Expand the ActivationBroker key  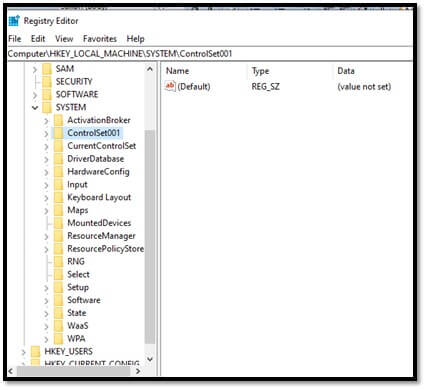[x=46, y=121]
